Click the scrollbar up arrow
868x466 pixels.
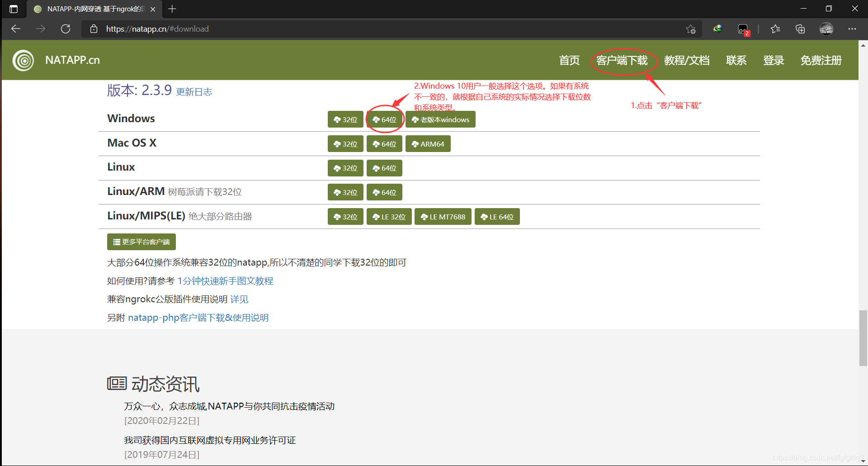(863, 45)
